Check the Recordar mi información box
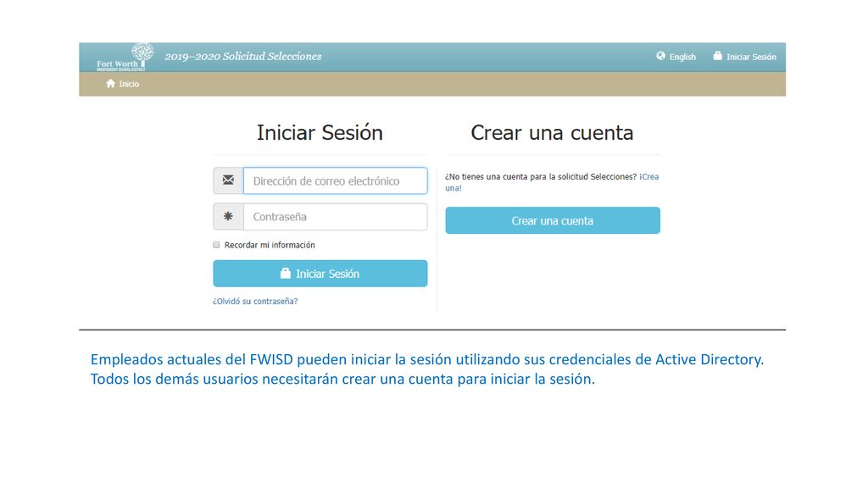 point(216,245)
